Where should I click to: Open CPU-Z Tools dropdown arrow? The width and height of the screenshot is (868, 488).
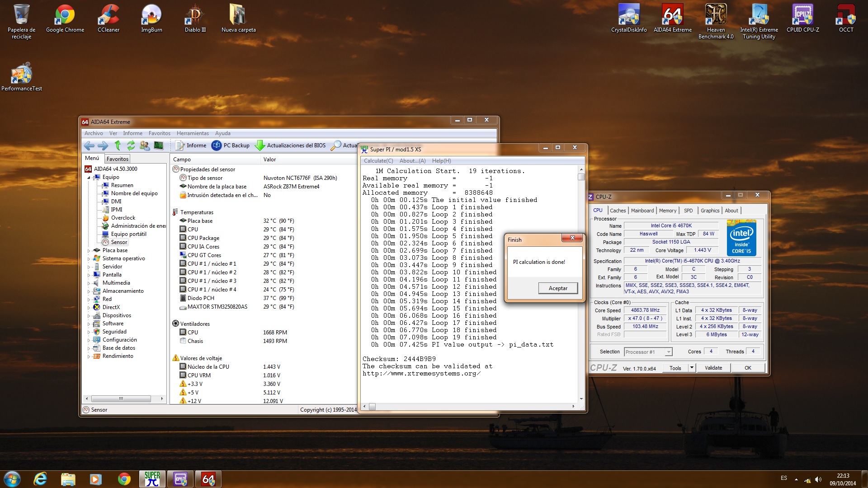pyautogui.click(x=692, y=368)
